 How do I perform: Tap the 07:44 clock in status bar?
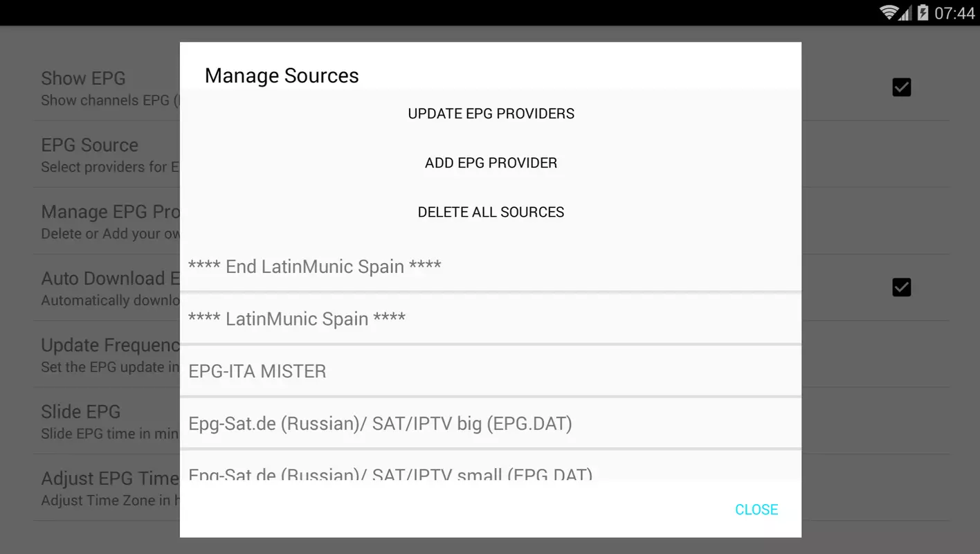(954, 13)
